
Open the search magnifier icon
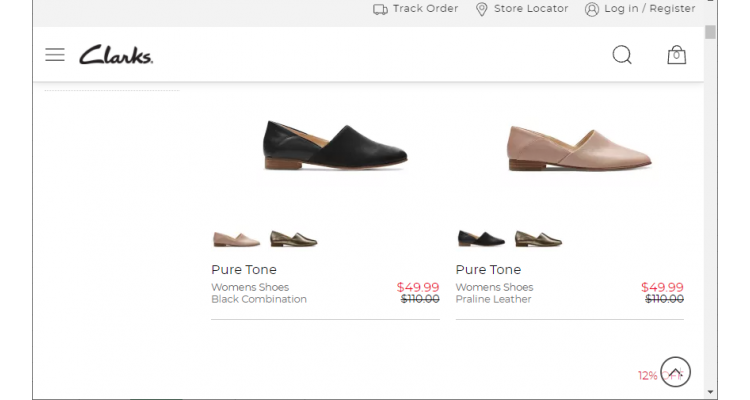pos(622,55)
